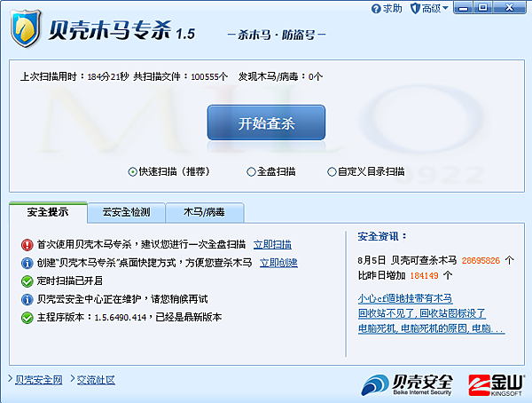Click the trojan count 28695826
Image resolution: width=532 pixels, height=403 pixels.
(481, 261)
